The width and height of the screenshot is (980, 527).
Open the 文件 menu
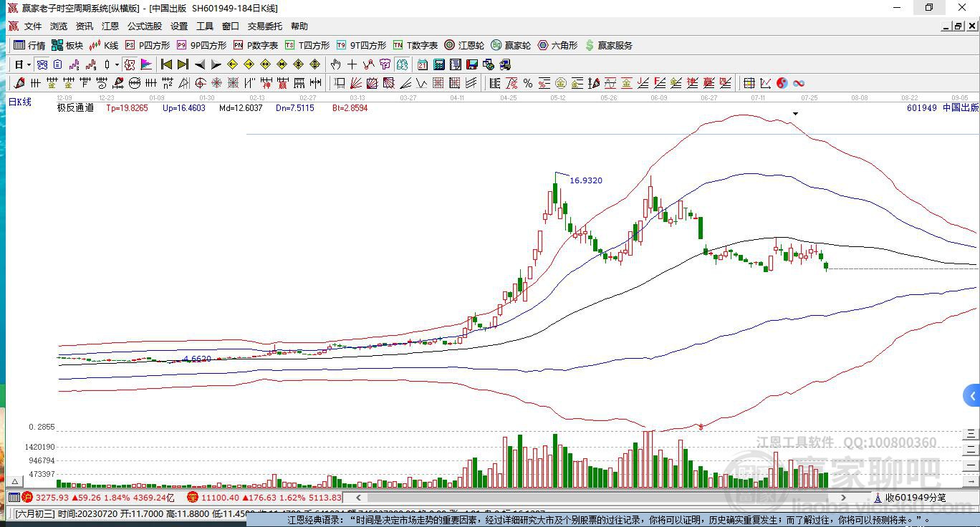pos(33,26)
